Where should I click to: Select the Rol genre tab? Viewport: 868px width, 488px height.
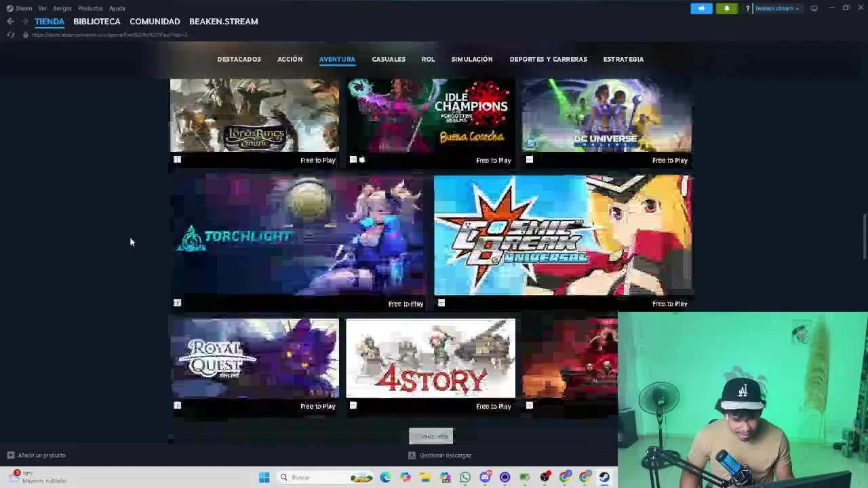pyautogui.click(x=428, y=59)
